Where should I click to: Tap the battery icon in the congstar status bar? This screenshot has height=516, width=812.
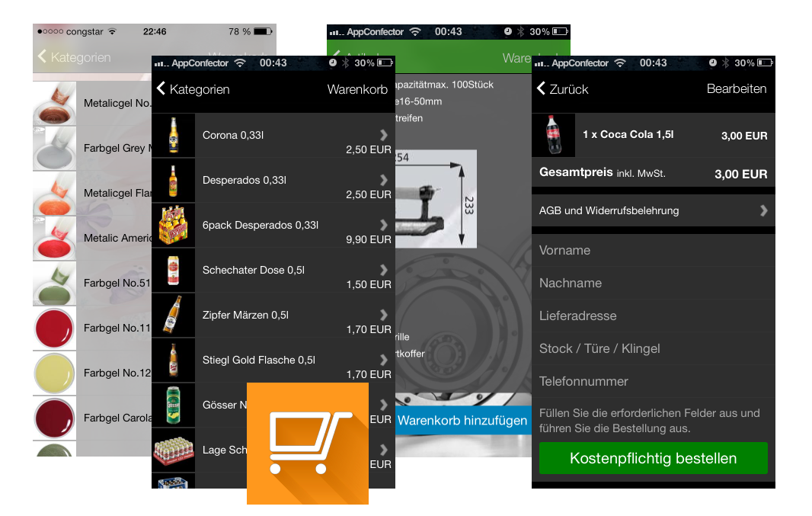pyautogui.click(x=263, y=31)
